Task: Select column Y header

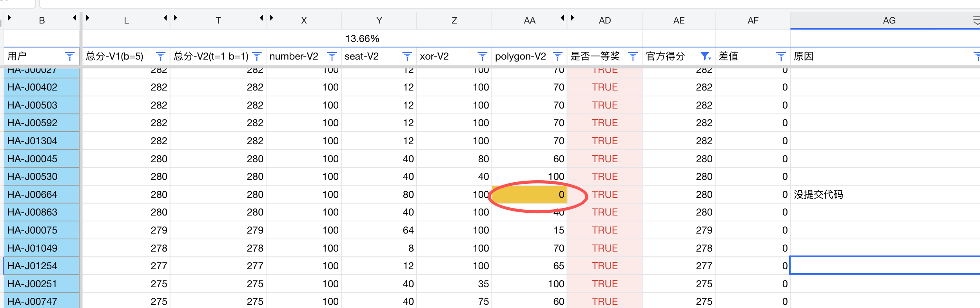Action: pos(379,20)
